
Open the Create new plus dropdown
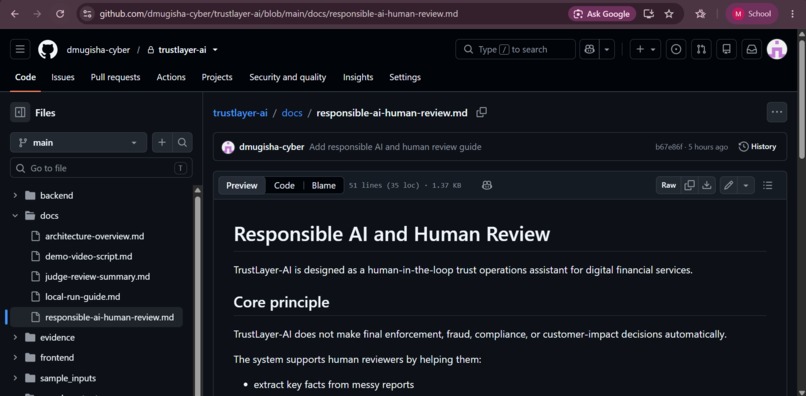point(646,49)
